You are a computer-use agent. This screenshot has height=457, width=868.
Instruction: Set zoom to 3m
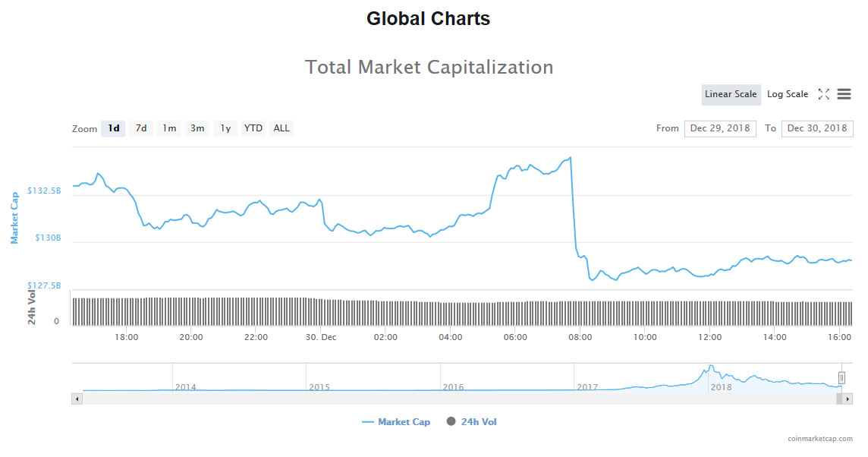pos(197,128)
